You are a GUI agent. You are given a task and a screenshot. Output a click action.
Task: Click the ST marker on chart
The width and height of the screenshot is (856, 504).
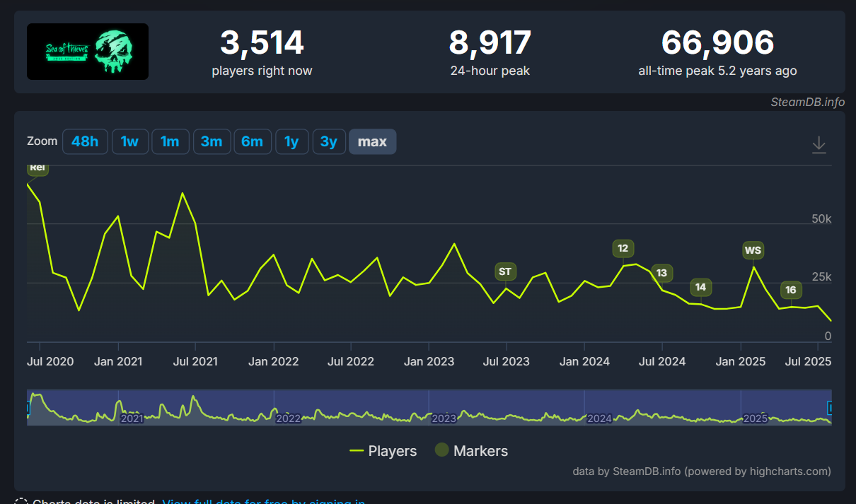[x=505, y=271]
